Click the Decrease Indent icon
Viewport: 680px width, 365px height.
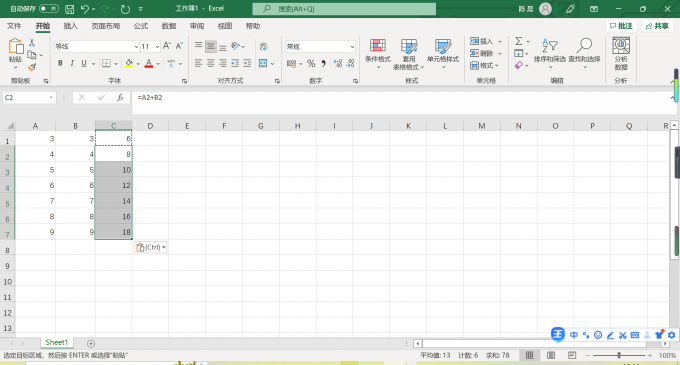coord(235,63)
